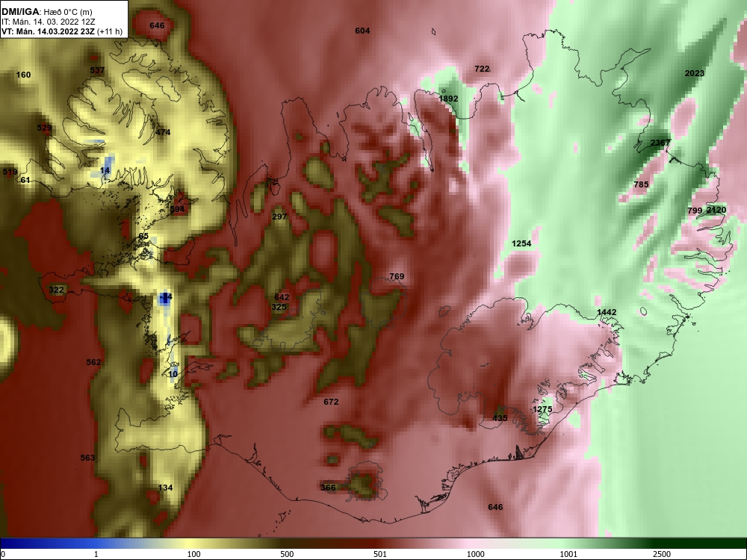
Task: Click the 799 height label
Action: tap(695, 210)
